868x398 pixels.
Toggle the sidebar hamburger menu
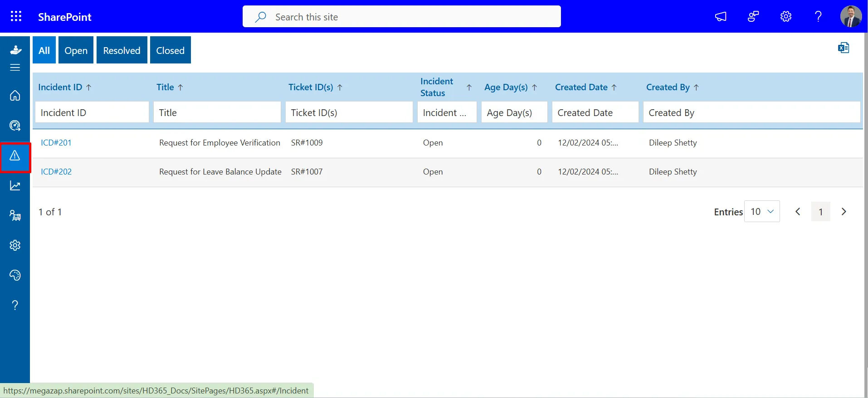15,68
